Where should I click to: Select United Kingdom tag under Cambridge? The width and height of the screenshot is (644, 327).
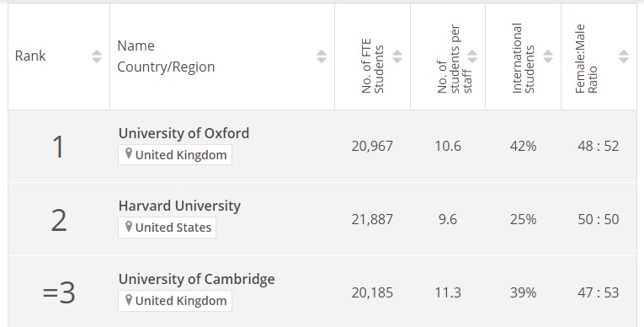pos(175,301)
